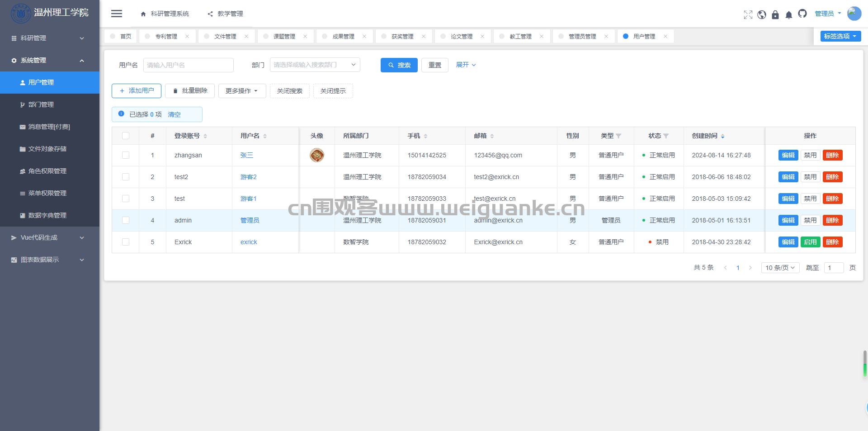Close the 课题管理 tab
The height and width of the screenshot is (431, 868).
point(305,36)
